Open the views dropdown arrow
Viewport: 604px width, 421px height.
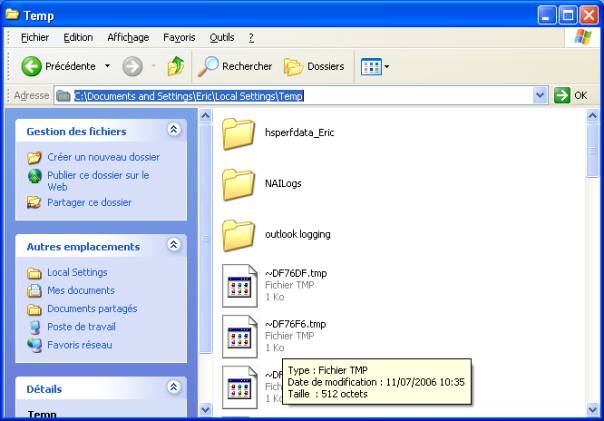tap(386, 67)
